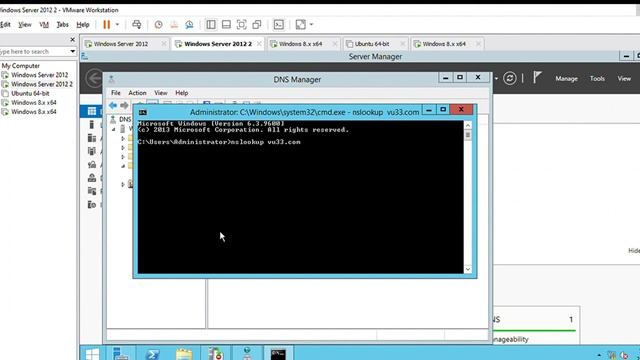Image resolution: width=640 pixels, height=360 pixels.
Task: Switch to Unity mode icon
Action: click(x=257, y=24)
